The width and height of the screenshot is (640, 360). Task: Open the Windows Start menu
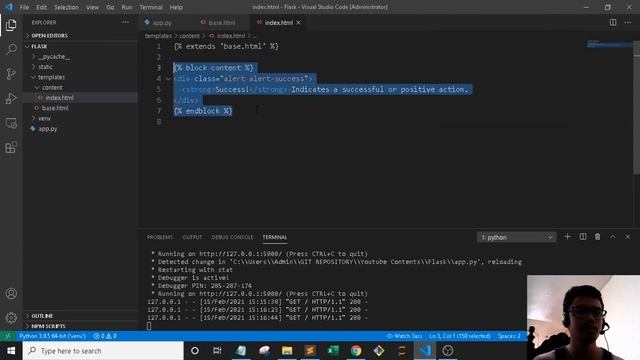(x=11, y=351)
